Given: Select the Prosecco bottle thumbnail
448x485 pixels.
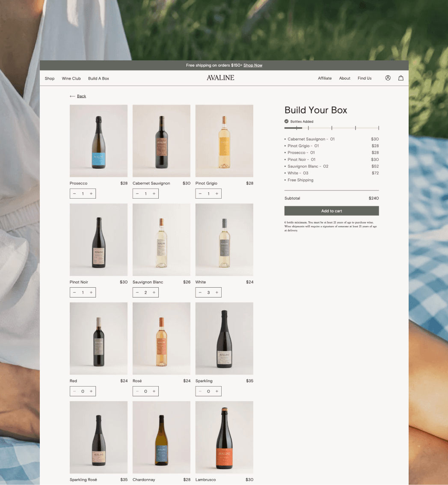Looking at the screenshot, I should [x=98, y=141].
